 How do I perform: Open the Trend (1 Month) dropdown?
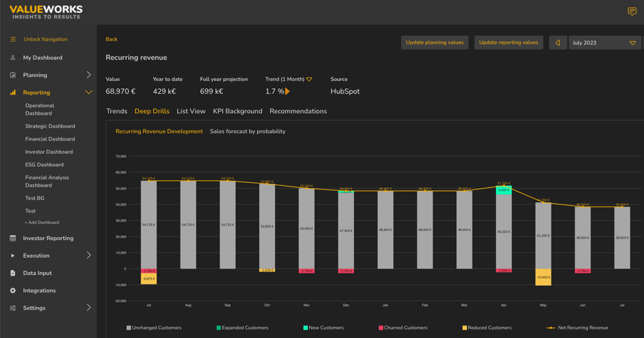(309, 80)
